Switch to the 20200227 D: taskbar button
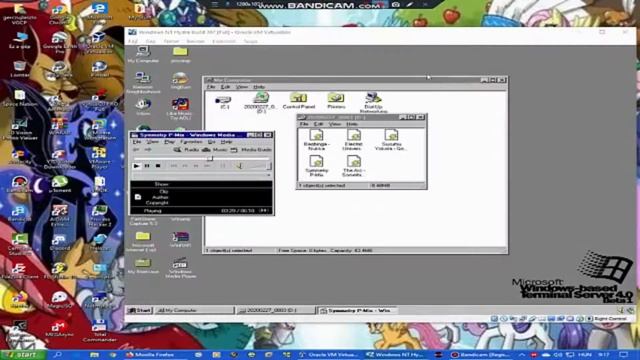This screenshot has width=640, height=360. [x=276, y=310]
